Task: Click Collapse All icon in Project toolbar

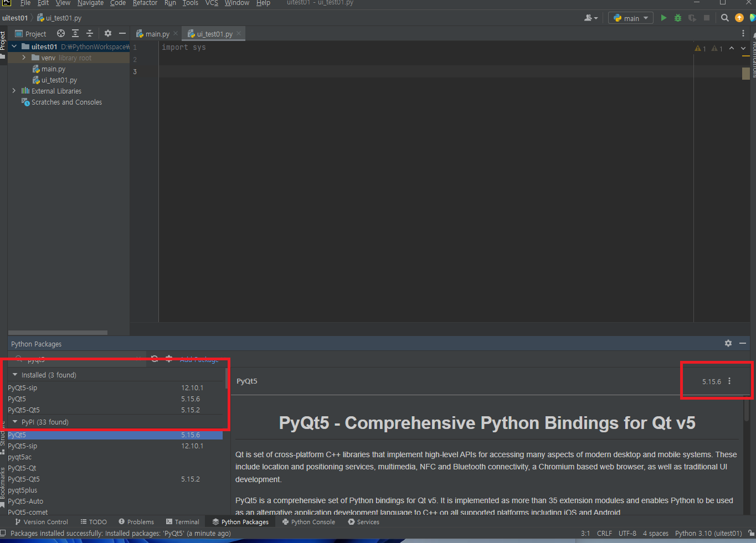Action: (90, 33)
